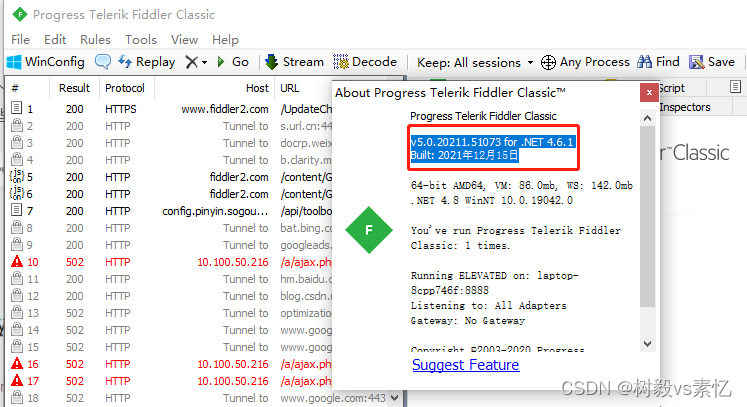Sort sessions by the Protocol column
The height and width of the screenshot is (407, 747).
(x=125, y=88)
